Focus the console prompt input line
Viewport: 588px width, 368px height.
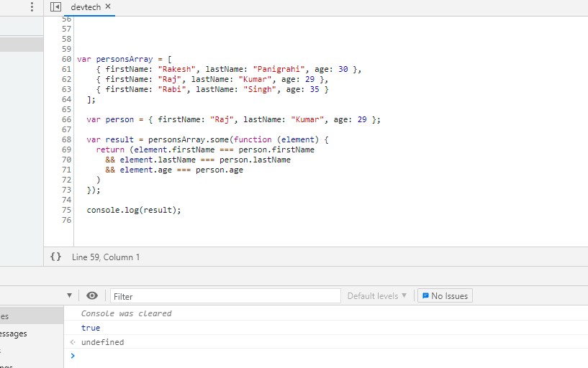330,356
